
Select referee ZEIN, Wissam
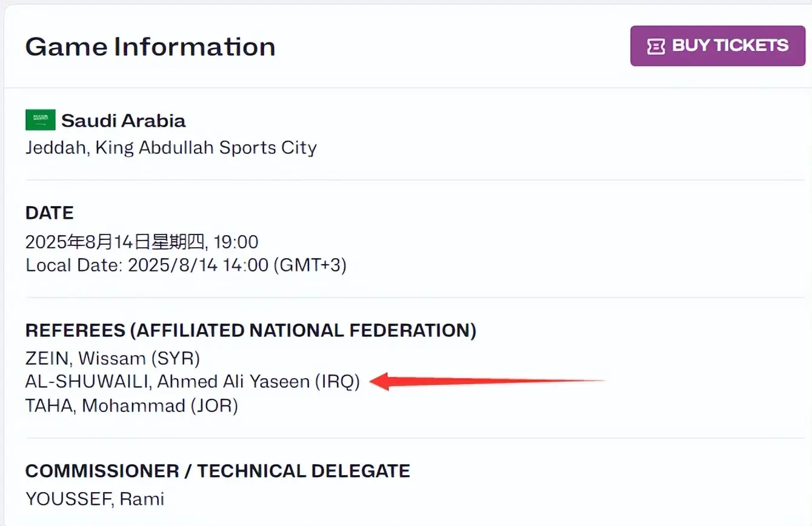tap(85, 359)
